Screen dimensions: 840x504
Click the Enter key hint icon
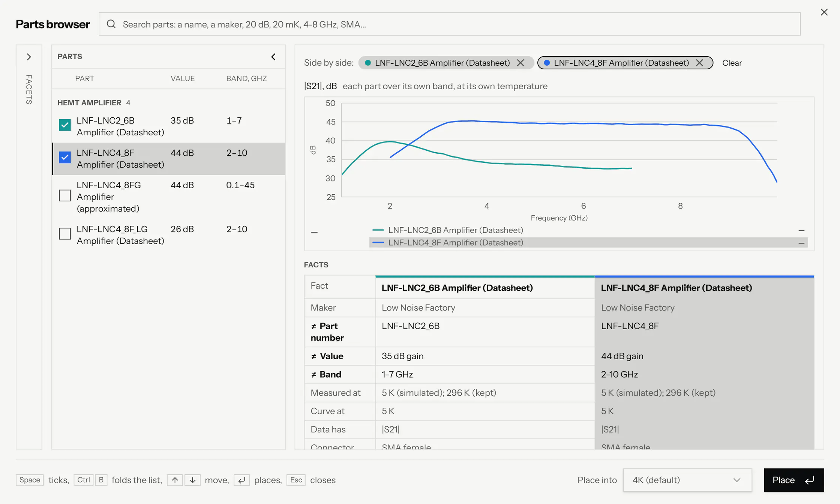(x=241, y=480)
